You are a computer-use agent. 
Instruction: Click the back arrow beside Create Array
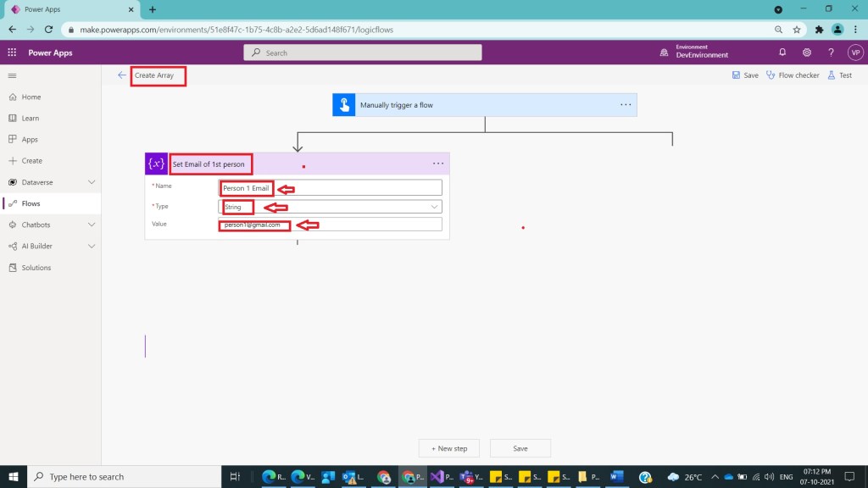coord(122,75)
